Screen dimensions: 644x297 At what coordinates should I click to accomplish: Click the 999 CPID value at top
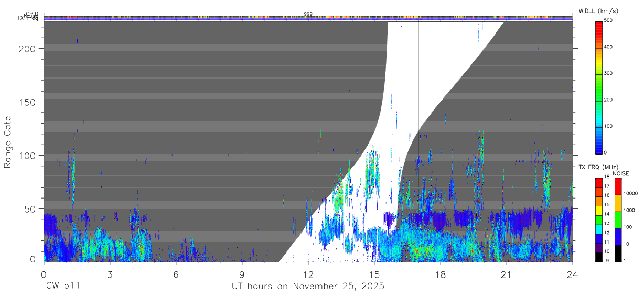point(308,14)
